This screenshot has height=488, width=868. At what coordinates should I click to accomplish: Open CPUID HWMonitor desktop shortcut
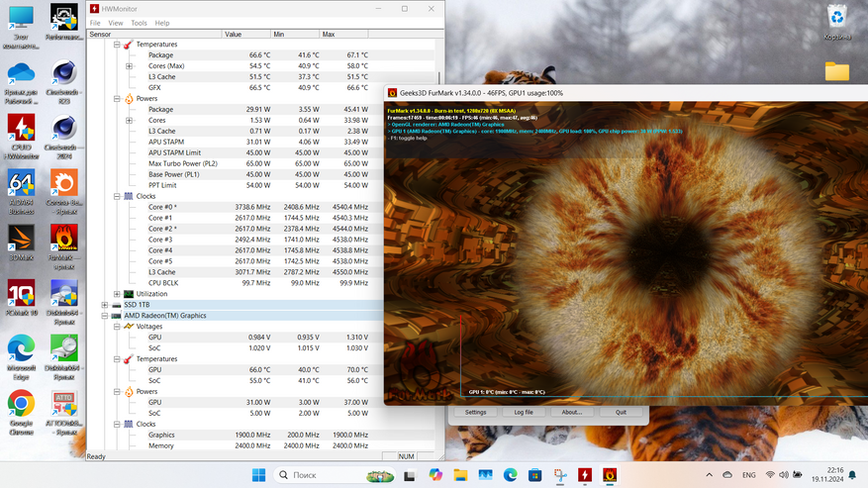click(x=21, y=137)
